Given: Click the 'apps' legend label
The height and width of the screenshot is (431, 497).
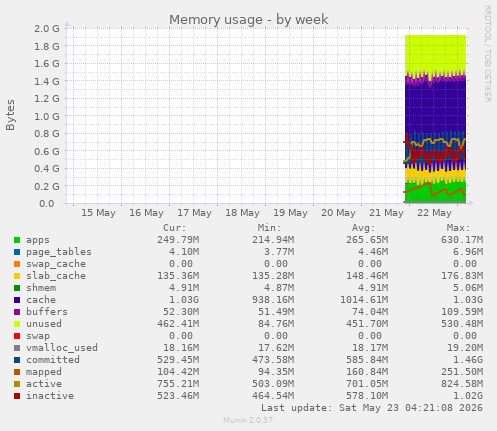Looking at the screenshot, I should click(38, 240).
